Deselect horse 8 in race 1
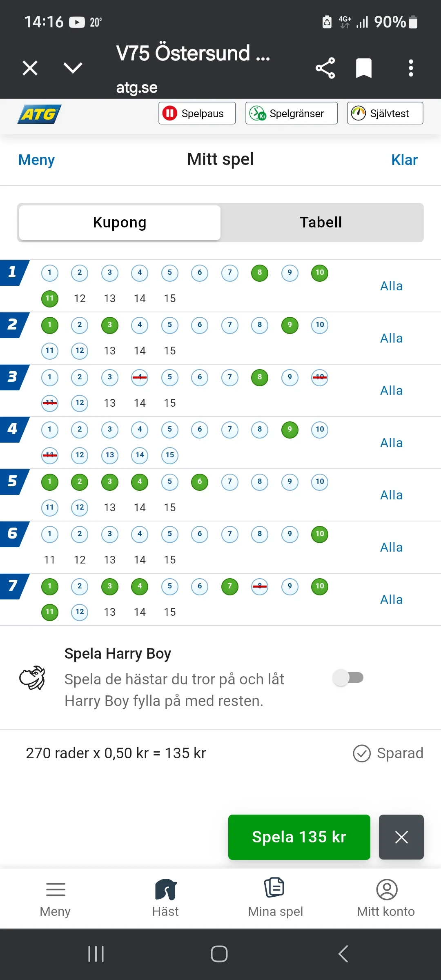 260,273
